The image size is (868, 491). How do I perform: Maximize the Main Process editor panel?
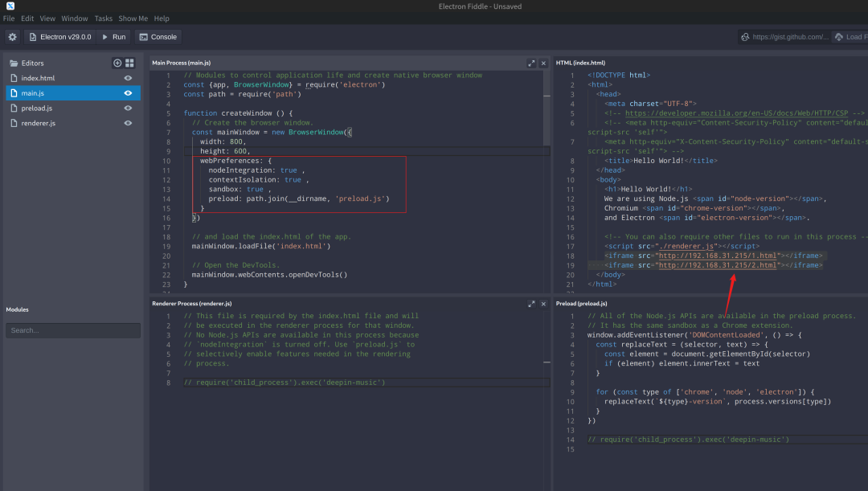pos(531,63)
